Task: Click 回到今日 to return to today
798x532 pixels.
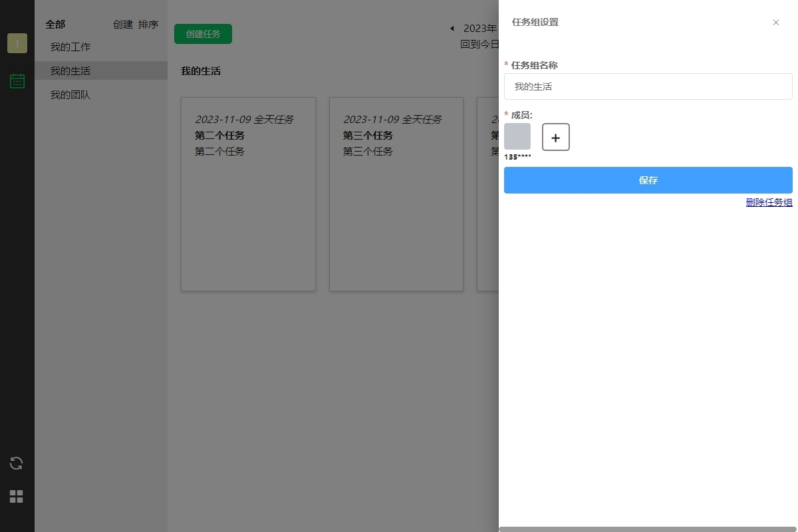Action: point(479,44)
